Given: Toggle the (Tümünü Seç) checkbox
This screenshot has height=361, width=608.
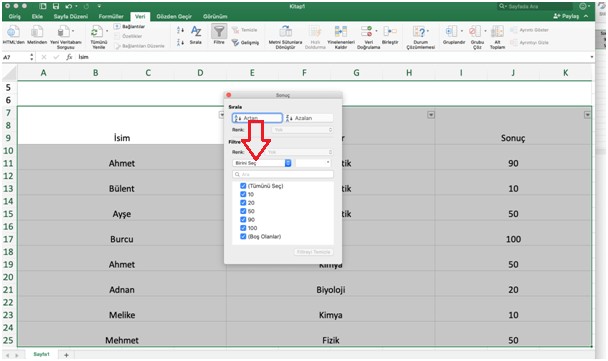Looking at the screenshot, I should pos(243,186).
